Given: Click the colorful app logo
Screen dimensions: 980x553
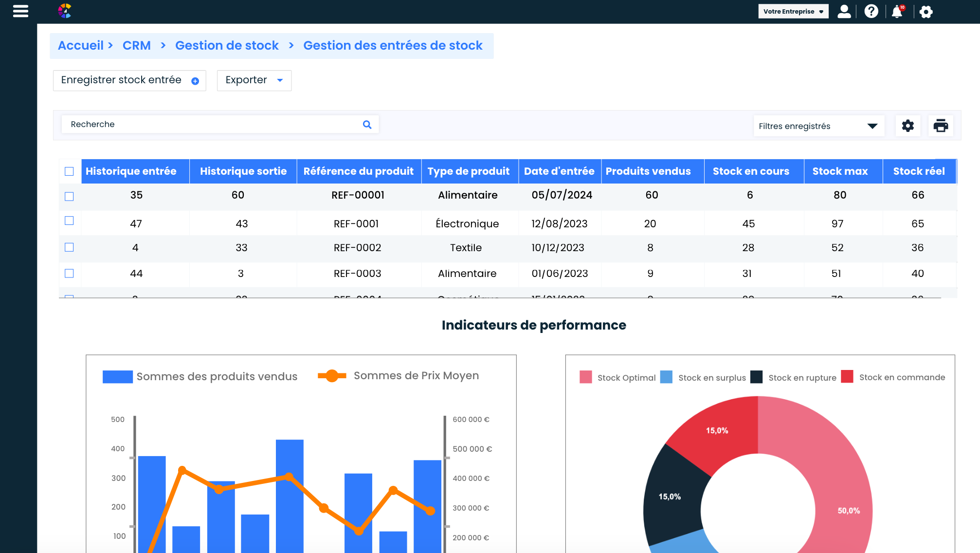Looking at the screenshot, I should tap(65, 11).
